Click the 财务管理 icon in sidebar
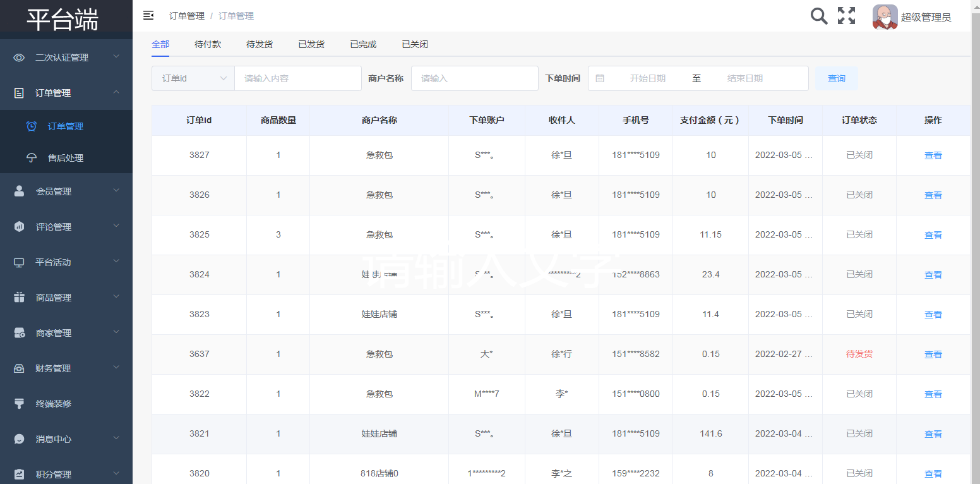This screenshot has width=980, height=484. 19,368
